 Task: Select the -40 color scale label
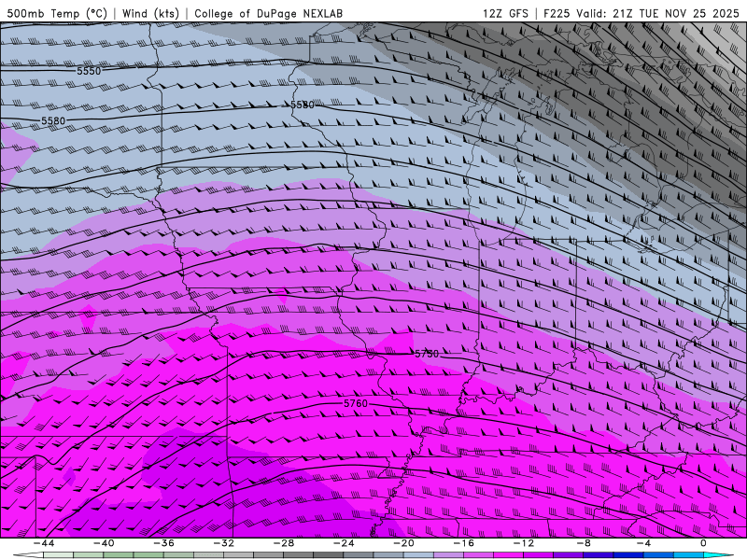tap(104, 543)
